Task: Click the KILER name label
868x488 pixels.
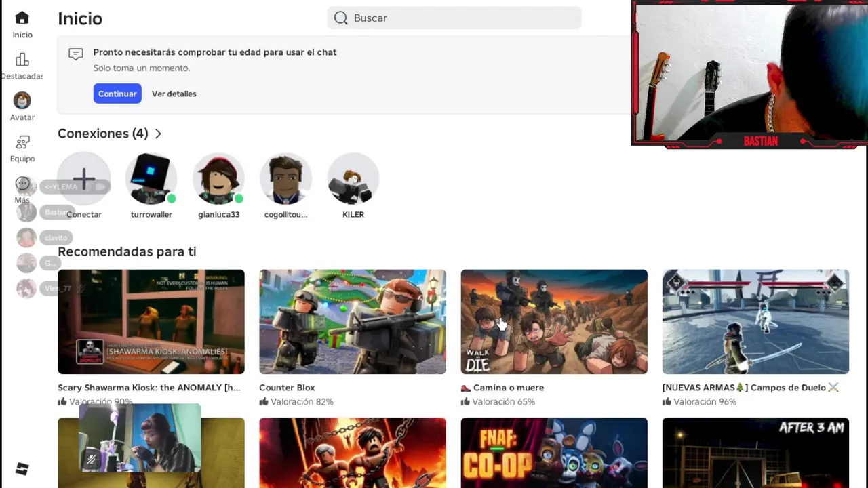Action: point(353,214)
